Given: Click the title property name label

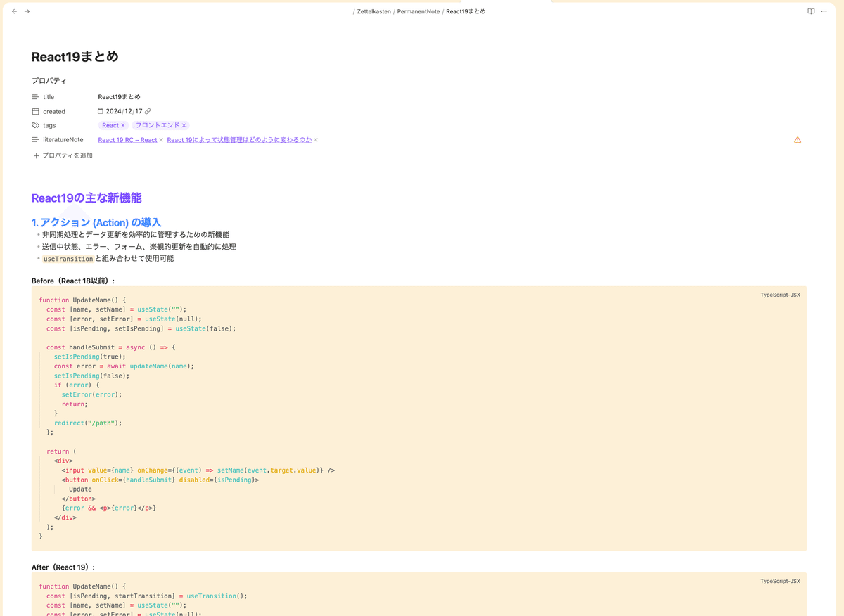Looking at the screenshot, I should (x=49, y=97).
